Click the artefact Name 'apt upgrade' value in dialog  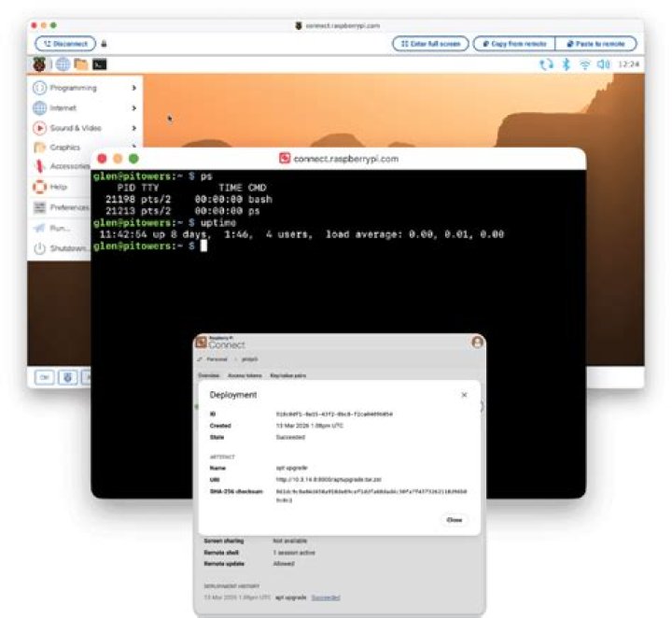[292, 468]
